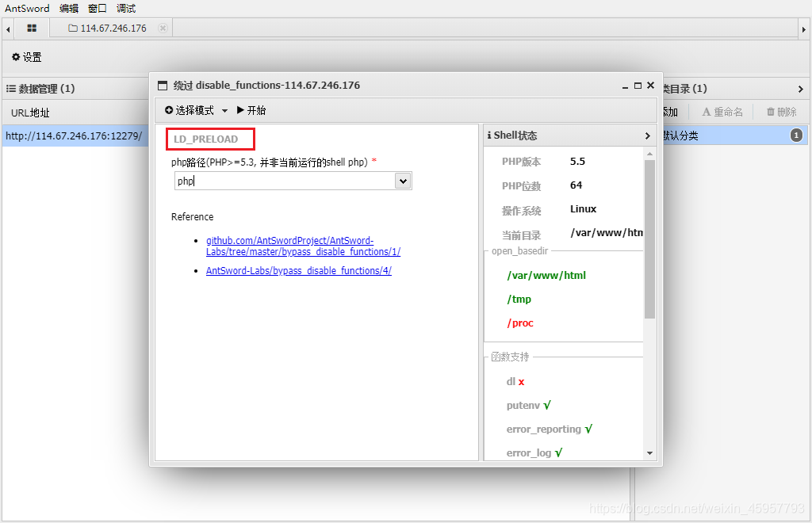Viewport: 812px width, 523px height.
Task: Click the right tab navigation arrow
Action: pos(804,29)
